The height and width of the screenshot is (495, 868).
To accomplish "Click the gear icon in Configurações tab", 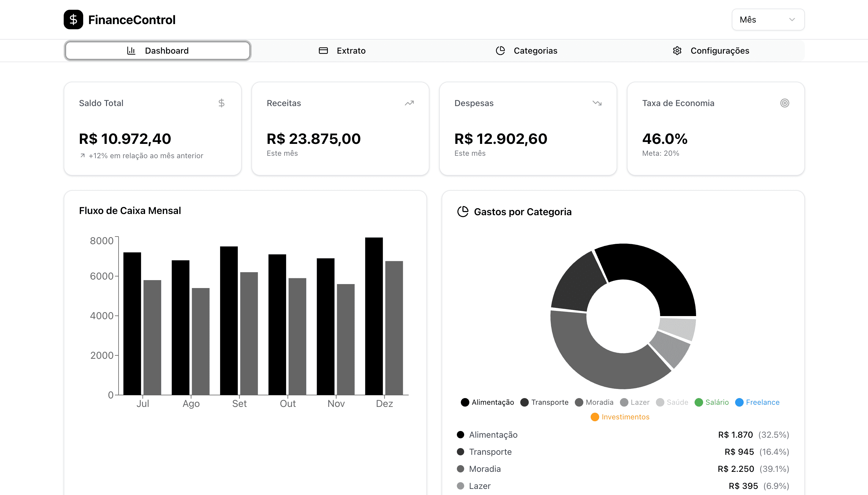I will click(x=677, y=51).
